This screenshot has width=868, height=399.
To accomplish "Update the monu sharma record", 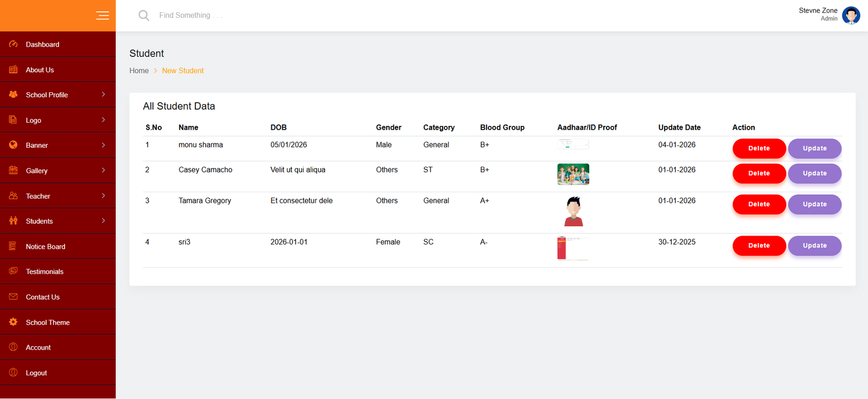I will coord(814,148).
